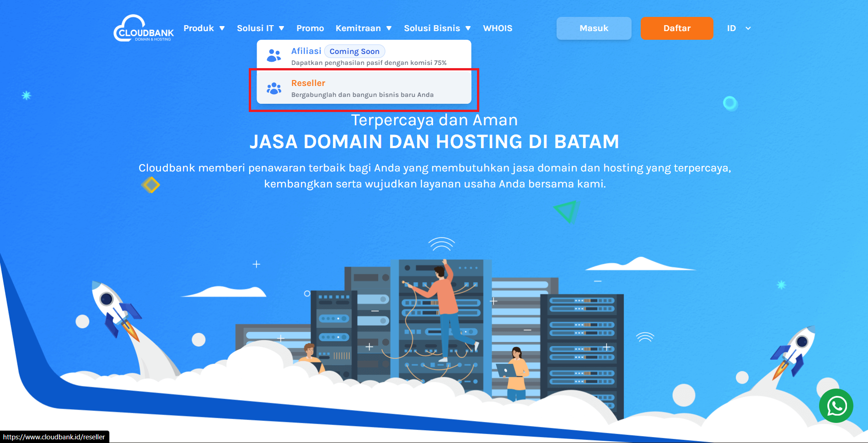Open the ID language selector
Image resolution: width=868 pixels, height=443 pixels.
click(738, 28)
